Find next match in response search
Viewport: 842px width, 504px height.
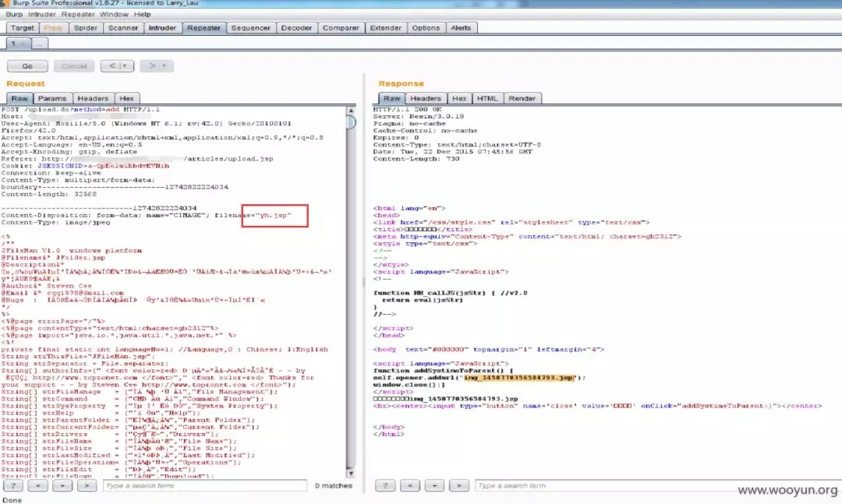coord(458,485)
